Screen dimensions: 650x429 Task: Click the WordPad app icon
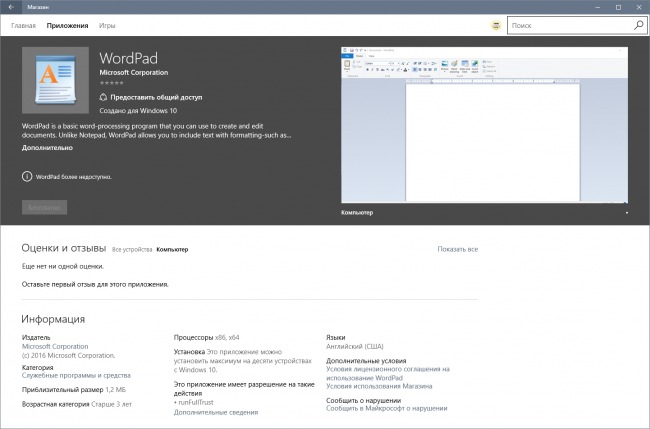[55, 80]
